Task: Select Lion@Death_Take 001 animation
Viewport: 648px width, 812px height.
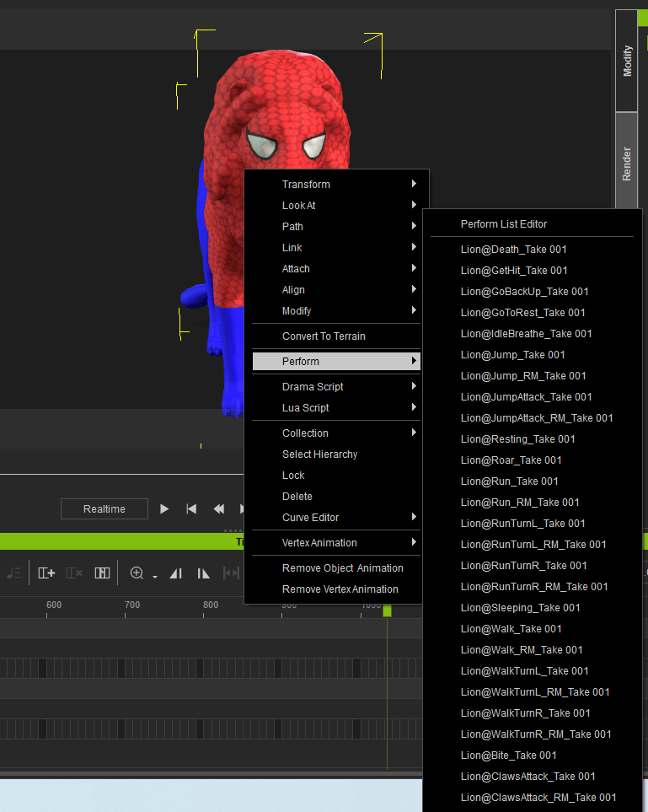Action: 532,250
